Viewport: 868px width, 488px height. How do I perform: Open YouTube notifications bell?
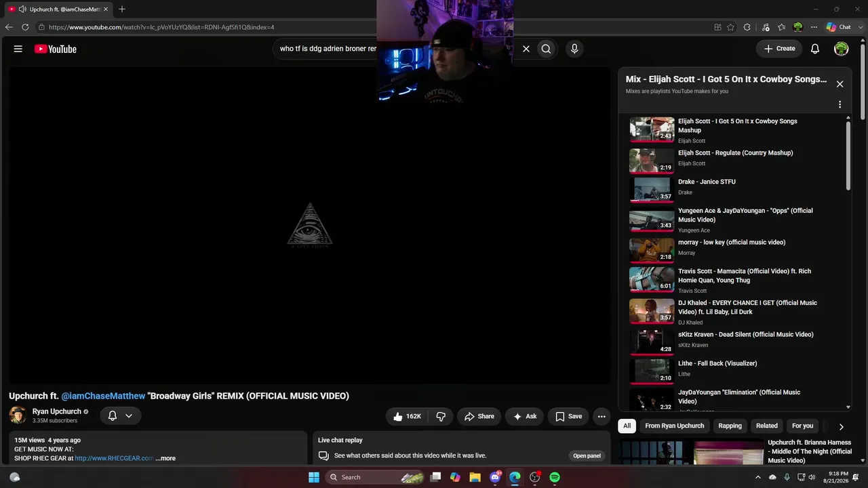tap(815, 49)
